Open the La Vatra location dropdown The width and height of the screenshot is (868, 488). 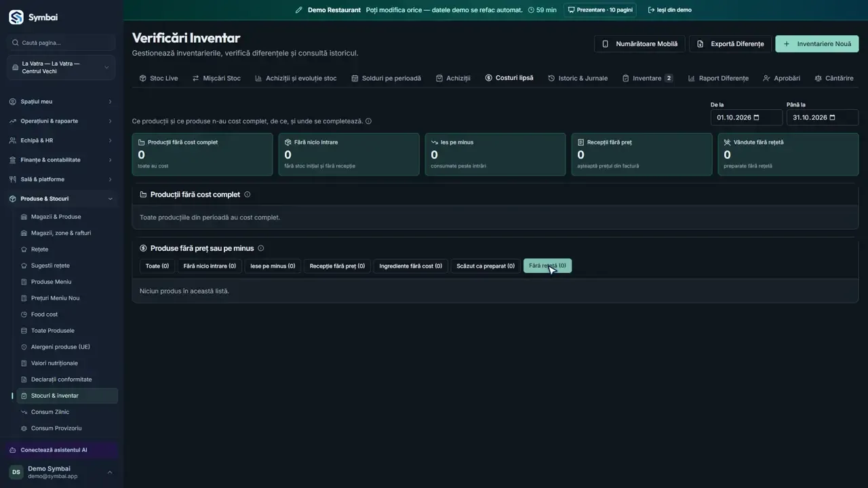pyautogui.click(x=61, y=68)
